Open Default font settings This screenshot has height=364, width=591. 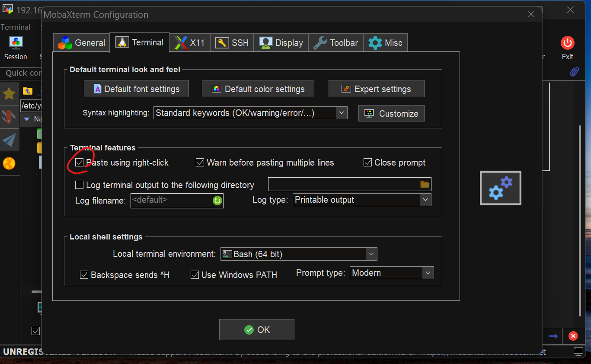pos(137,89)
